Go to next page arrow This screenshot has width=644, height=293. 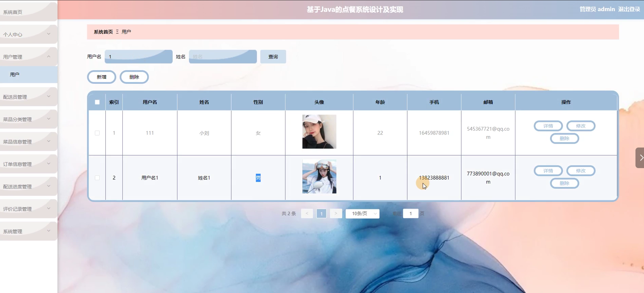pos(336,214)
